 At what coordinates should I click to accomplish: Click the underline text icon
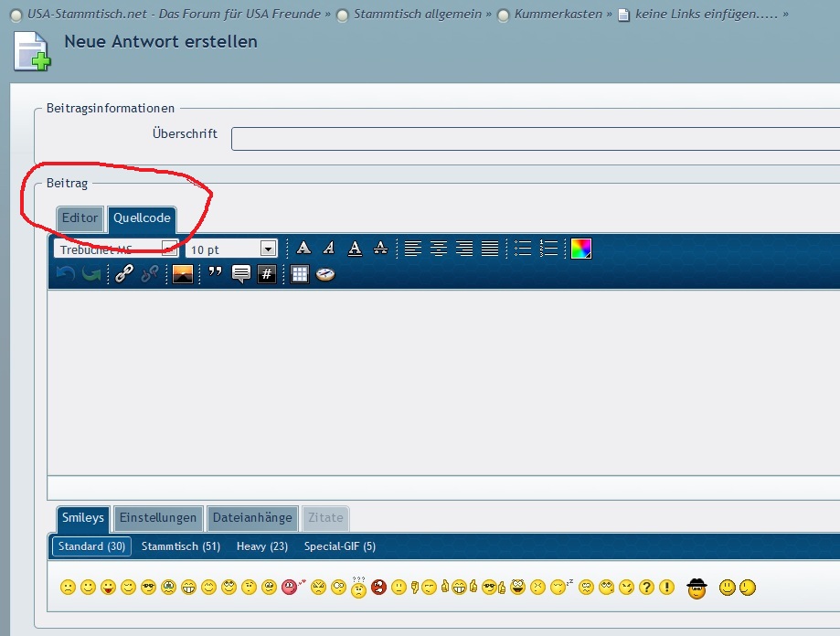pos(355,249)
